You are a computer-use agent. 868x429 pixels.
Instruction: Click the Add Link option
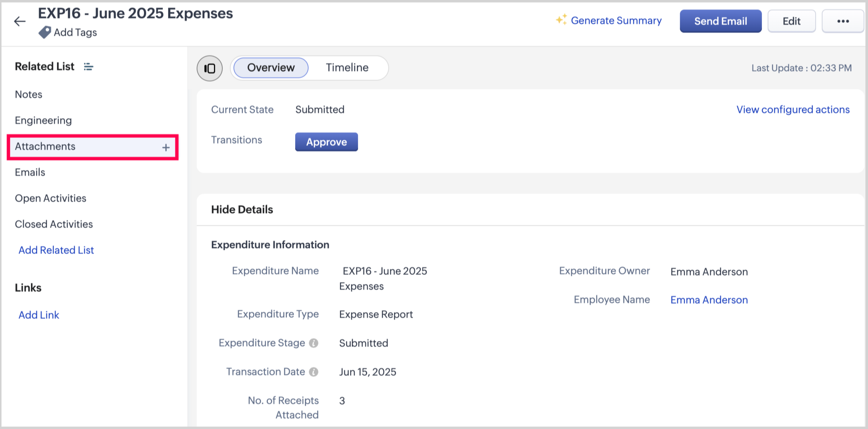39,315
